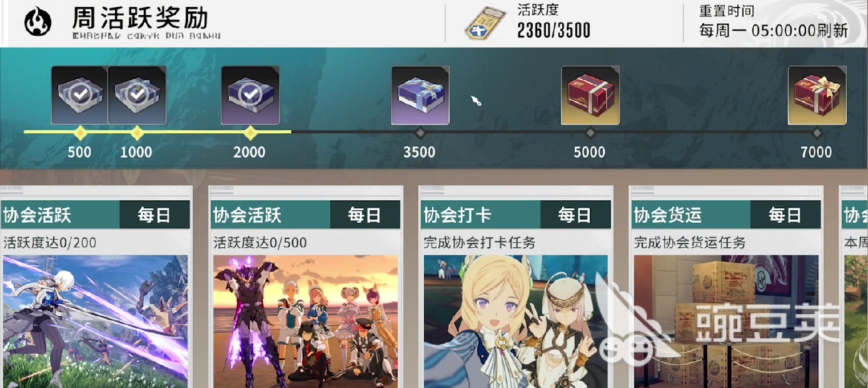The width and height of the screenshot is (868, 388).
Task: Click the red 5000 reward gift box
Action: (590, 95)
